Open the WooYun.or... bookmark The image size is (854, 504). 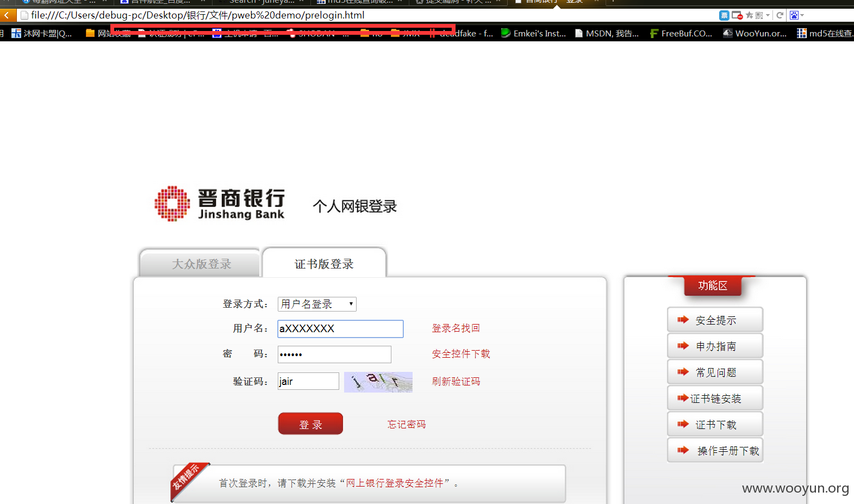click(x=755, y=33)
